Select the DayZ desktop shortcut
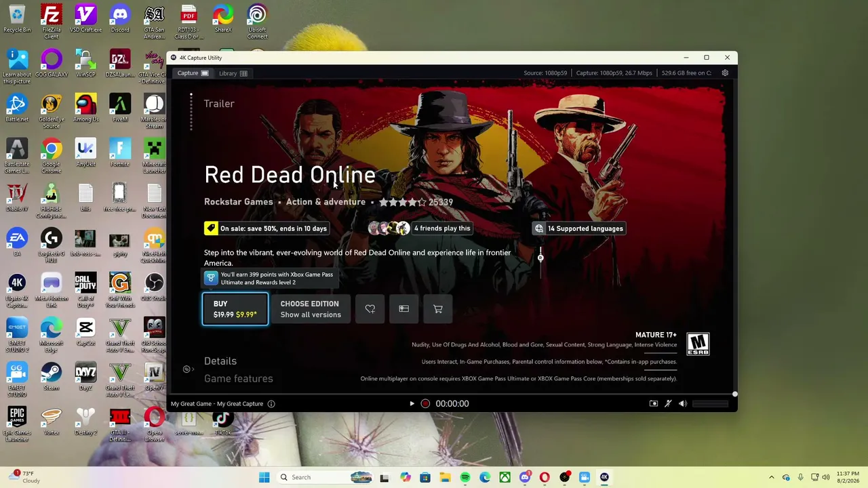Screen dimensions: 868x488 (85, 377)
